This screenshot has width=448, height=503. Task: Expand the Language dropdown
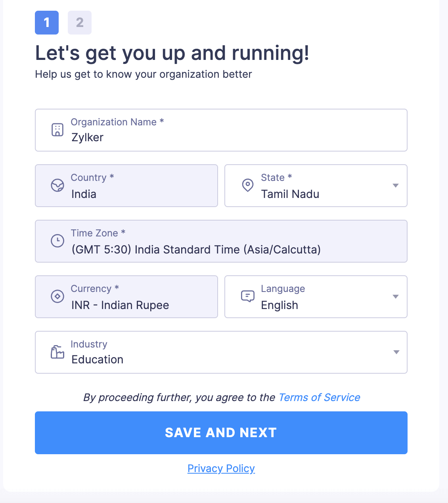pos(395,296)
